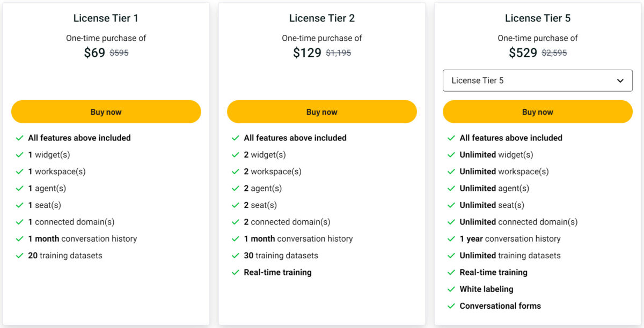Select the "License Tier 1" heading
644x328 pixels.
pos(105,18)
